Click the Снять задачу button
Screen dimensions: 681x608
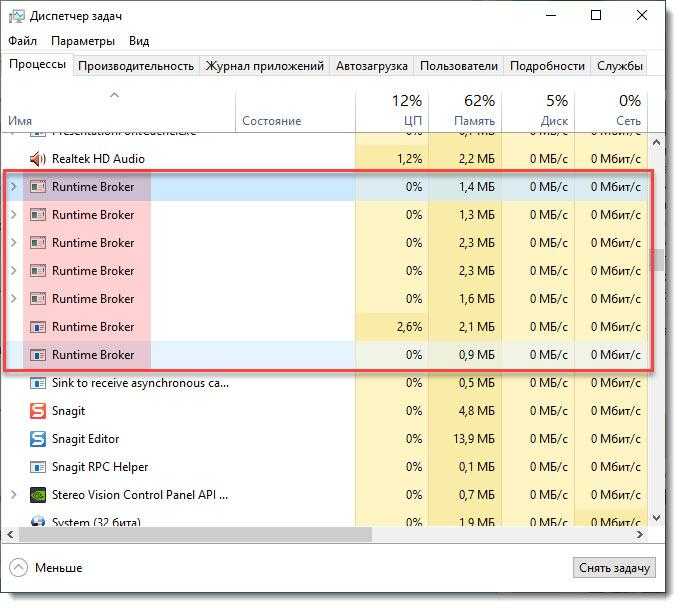[x=614, y=568]
